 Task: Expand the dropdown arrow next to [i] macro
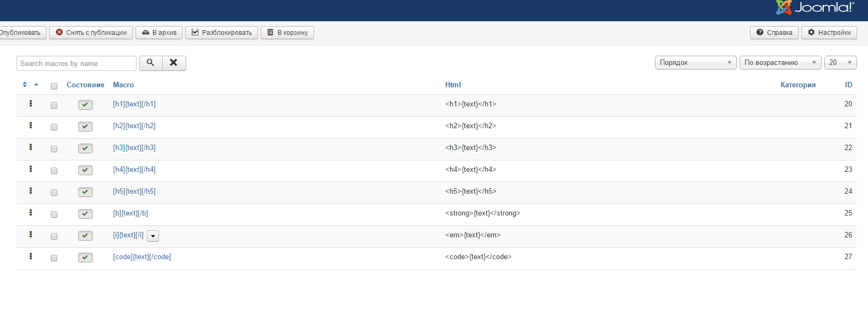[153, 236]
